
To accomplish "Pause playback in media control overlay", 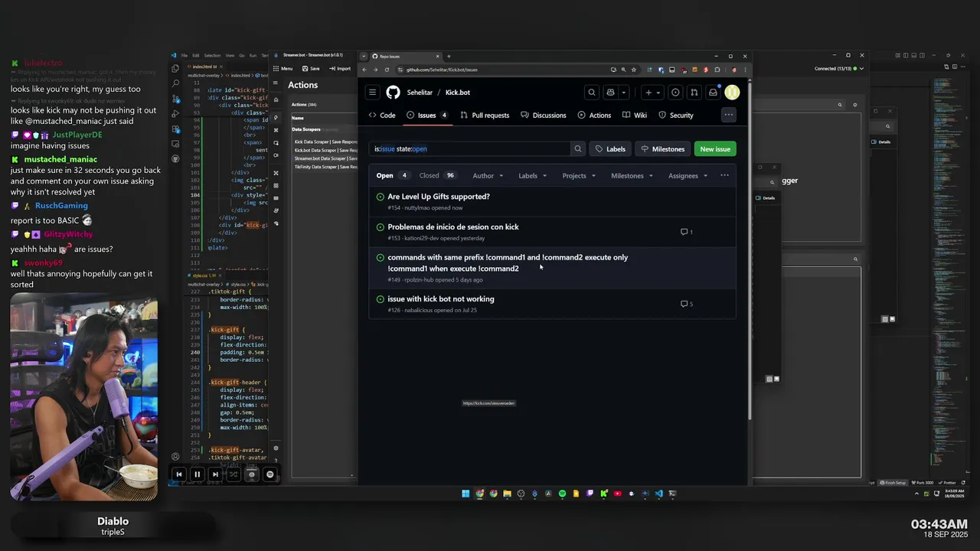I will [197, 474].
